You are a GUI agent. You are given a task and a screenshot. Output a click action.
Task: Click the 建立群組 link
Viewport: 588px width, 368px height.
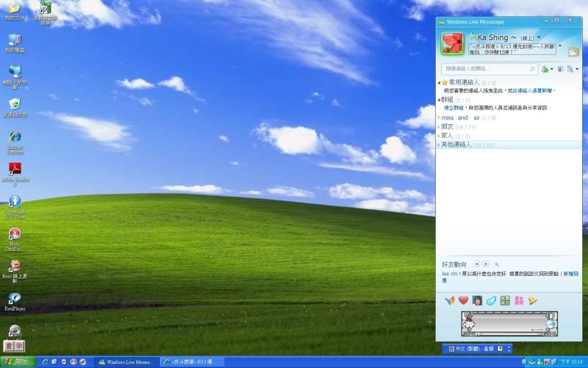pyautogui.click(x=454, y=108)
